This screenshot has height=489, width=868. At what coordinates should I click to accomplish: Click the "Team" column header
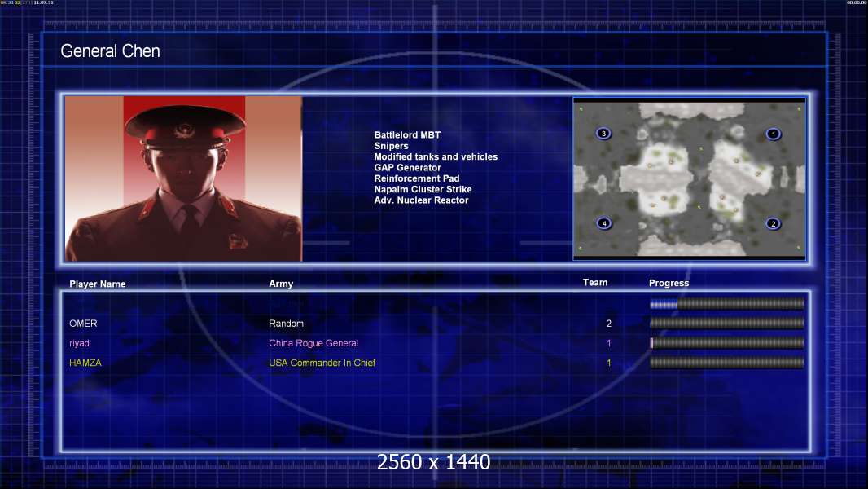595,283
